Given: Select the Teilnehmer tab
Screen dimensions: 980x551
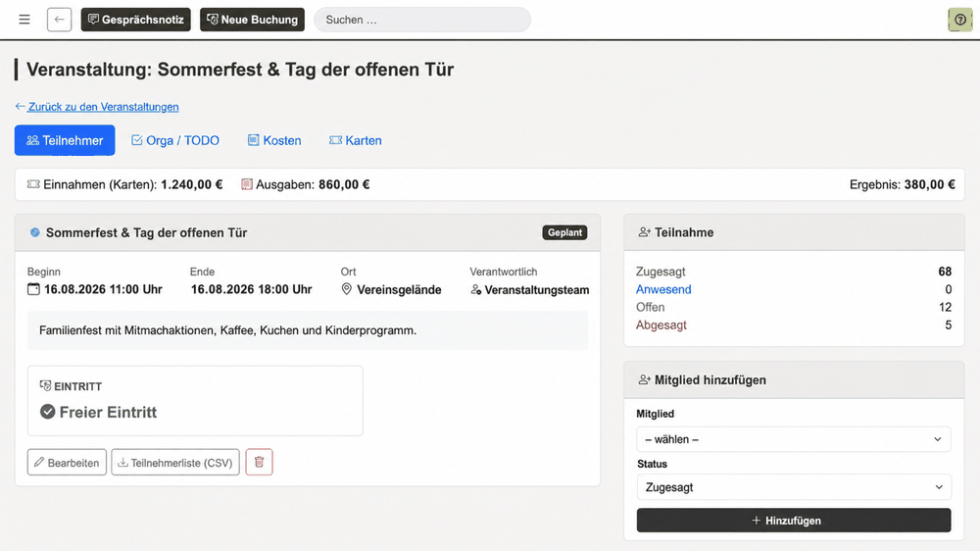Looking at the screenshot, I should point(65,140).
